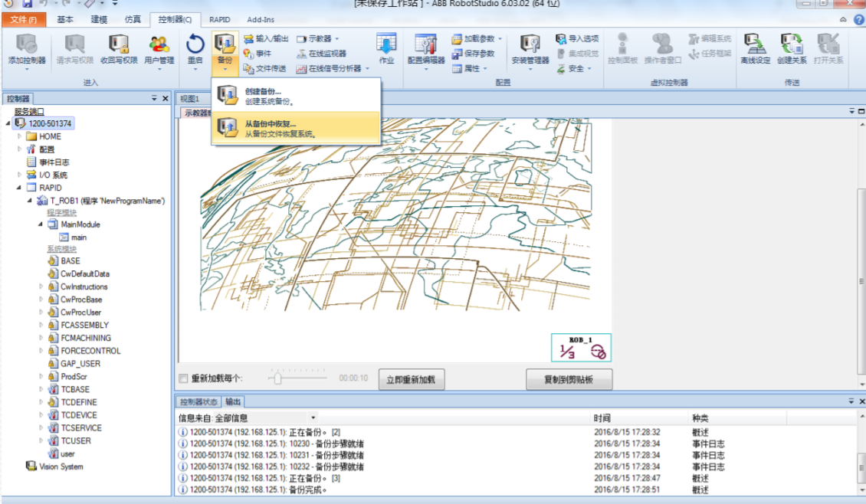The height and width of the screenshot is (504, 866).
Task: Click 复制到剪贴板 Copy to Clipboard button
Action: coord(569,379)
